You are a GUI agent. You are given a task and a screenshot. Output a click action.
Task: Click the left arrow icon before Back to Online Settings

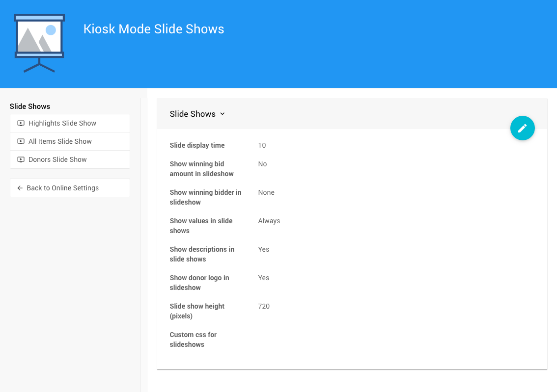point(20,188)
